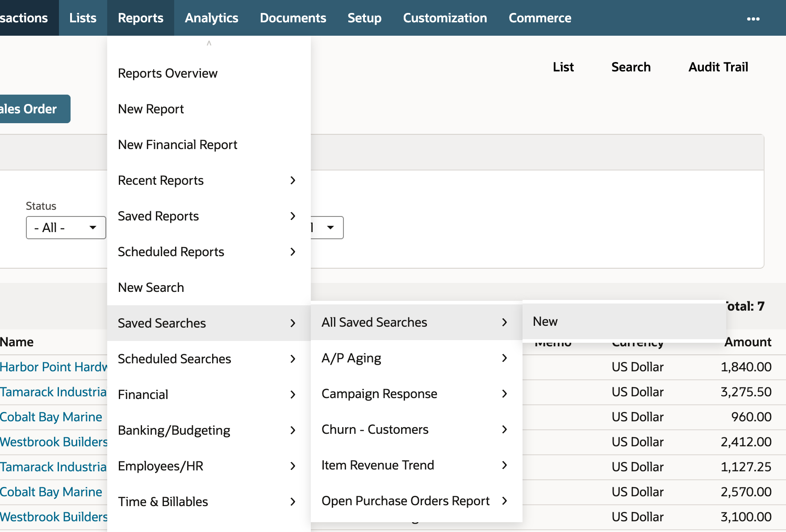The width and height of the screenshot is (786, 532).
Task: Expand Banking/Budgeting submenu
Action: point(209,430)
